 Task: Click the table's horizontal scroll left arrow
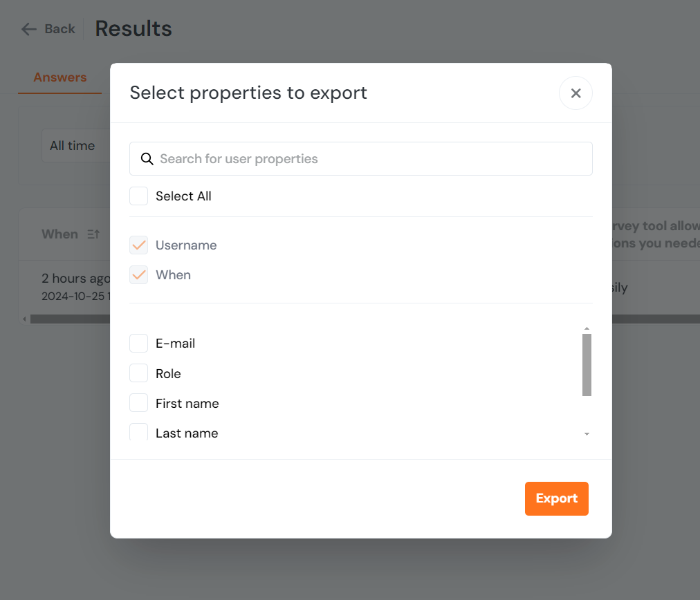pyautogui.click(x=24, y=319)
